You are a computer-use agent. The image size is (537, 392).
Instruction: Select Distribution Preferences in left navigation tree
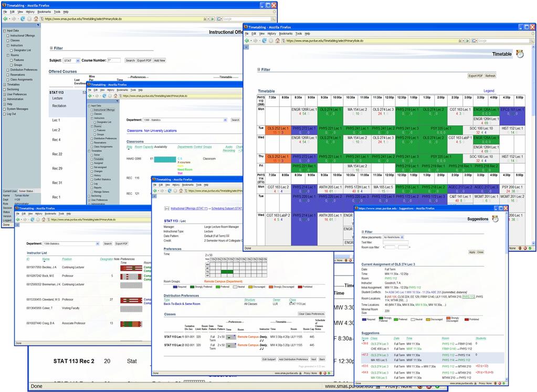coord(24,70)
